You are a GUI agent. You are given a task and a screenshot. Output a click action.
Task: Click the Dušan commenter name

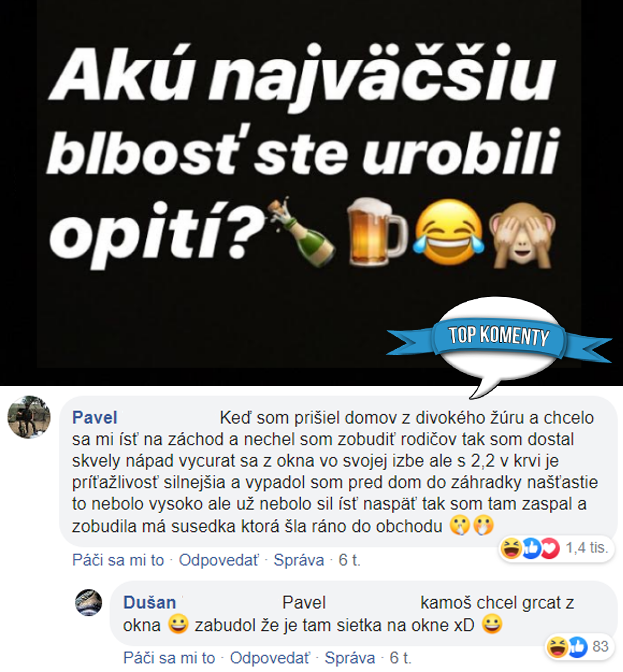150,603
